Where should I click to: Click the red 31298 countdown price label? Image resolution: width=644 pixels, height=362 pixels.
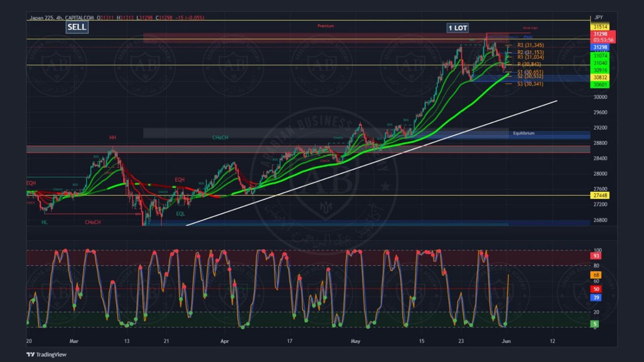(x=603, y=37)
